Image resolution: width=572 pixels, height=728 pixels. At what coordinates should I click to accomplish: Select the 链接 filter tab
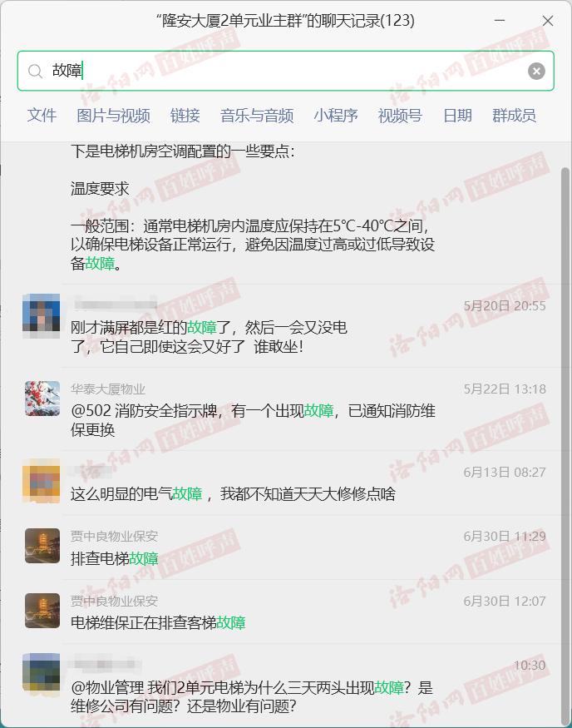coord(185,115)
